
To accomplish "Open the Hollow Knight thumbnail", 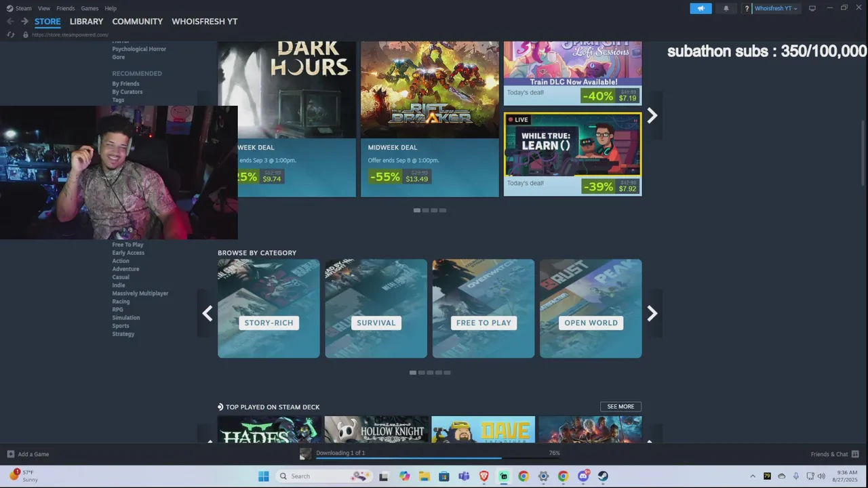I will point(376,430).
